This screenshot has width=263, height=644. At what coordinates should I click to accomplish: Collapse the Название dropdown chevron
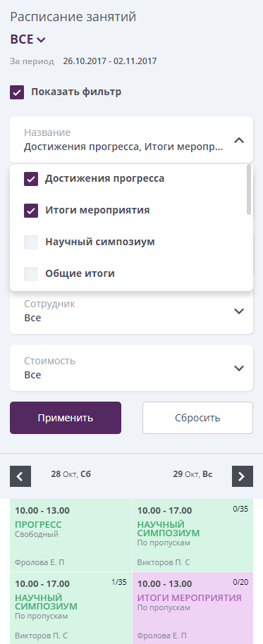pos(239,140)
